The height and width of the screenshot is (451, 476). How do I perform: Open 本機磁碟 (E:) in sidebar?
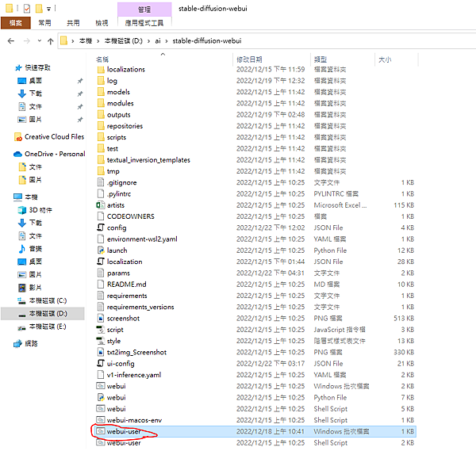pyautogui.click(x=48, y=327)
